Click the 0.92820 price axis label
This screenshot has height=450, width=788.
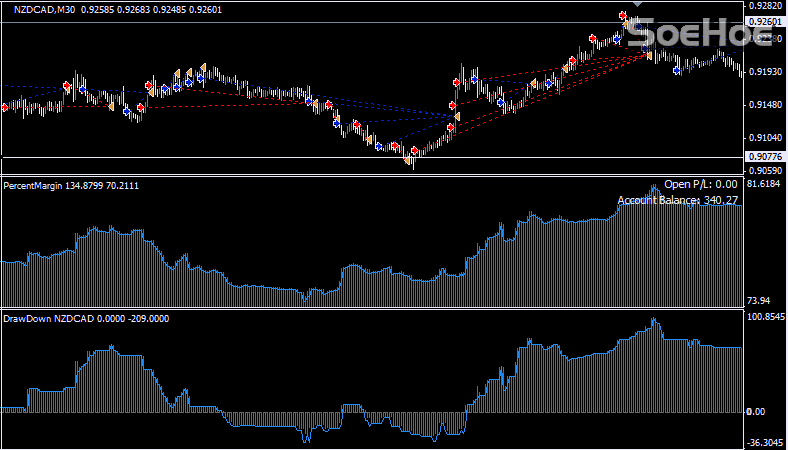click(x=765, y=6)
